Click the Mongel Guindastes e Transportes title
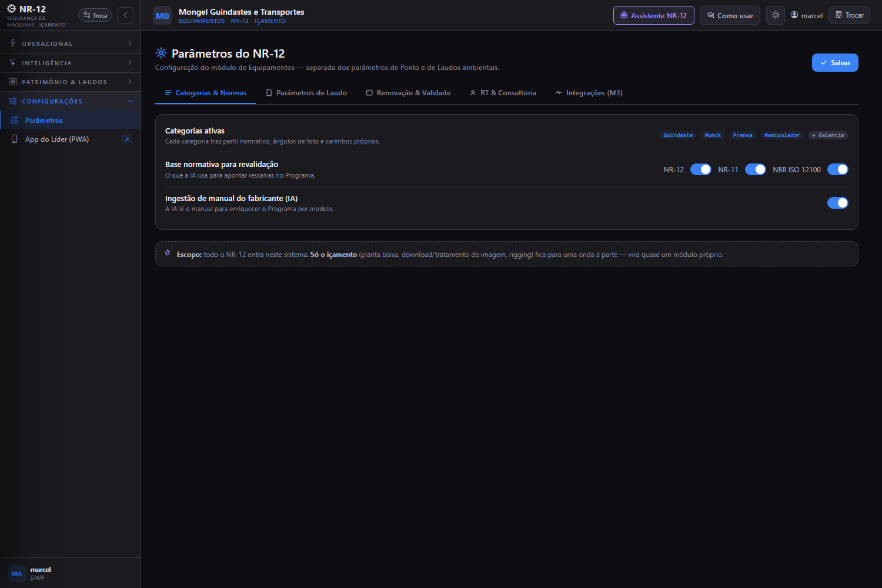This screenshot has width=882, height=588. click(242, 12)
